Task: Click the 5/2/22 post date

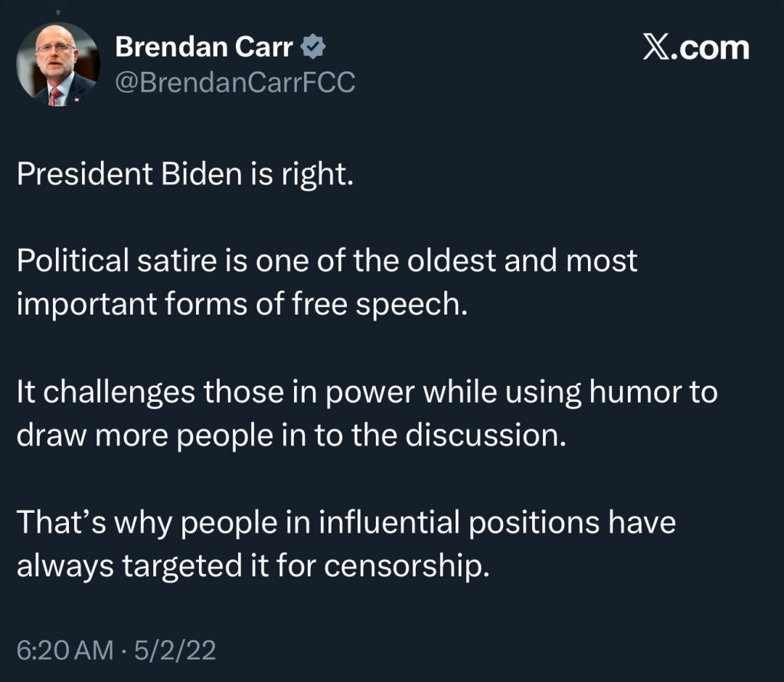Action: point(175,651)
